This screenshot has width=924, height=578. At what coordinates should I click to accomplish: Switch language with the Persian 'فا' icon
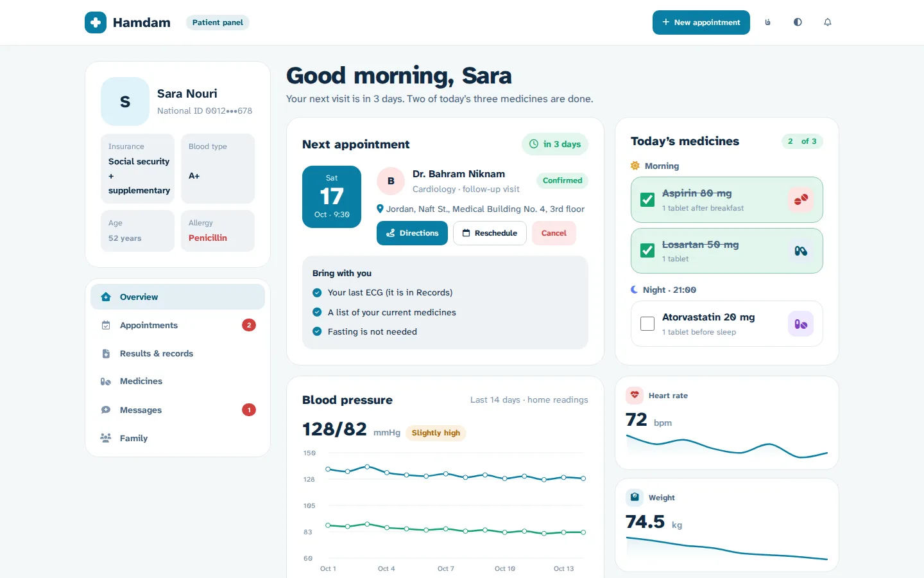tap(767, 22)
